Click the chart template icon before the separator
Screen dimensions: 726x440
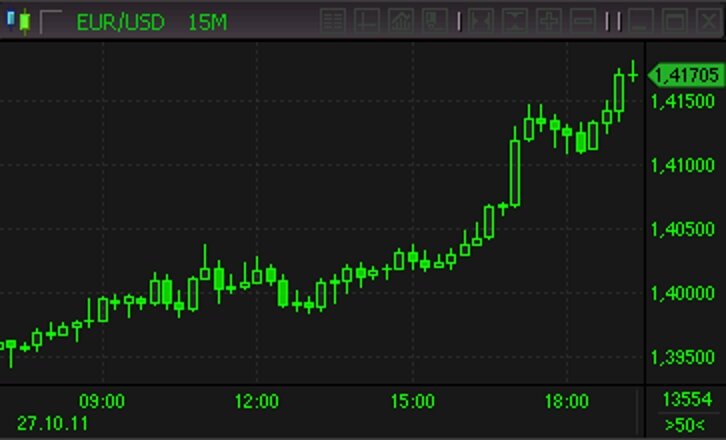point(435,21)
